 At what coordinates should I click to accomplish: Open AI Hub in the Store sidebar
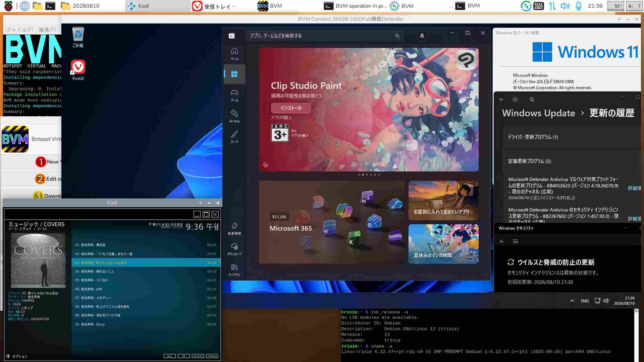point(234,116)
